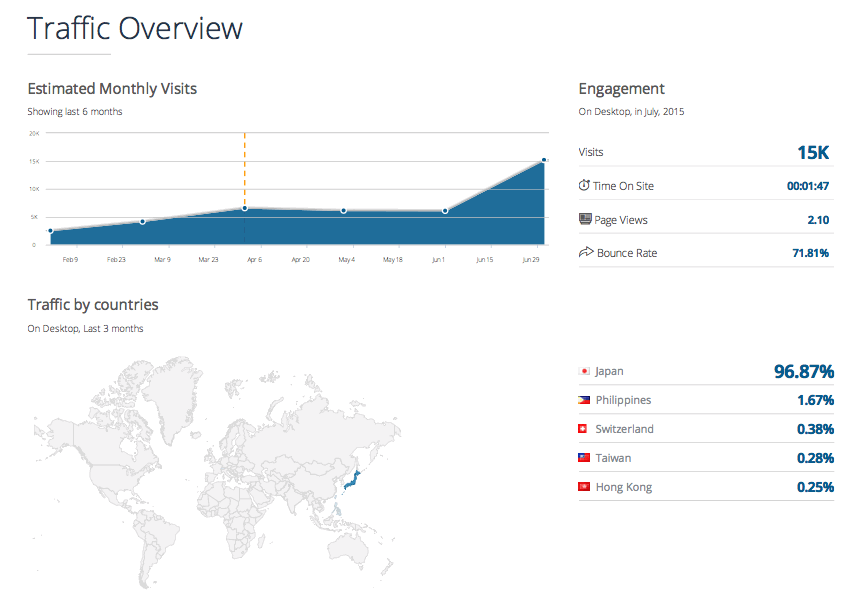The height and width of the screenshot is (606, 861).
Task: Click the Japan flag icon
Action: pyautogui.click(x=584, y=371)
